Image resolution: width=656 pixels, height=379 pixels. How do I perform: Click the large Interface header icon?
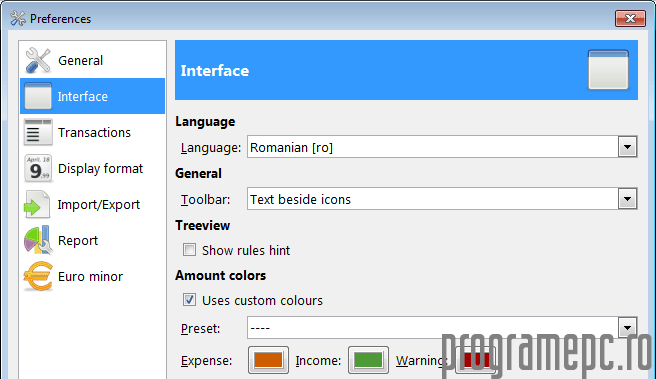(608, 70)
